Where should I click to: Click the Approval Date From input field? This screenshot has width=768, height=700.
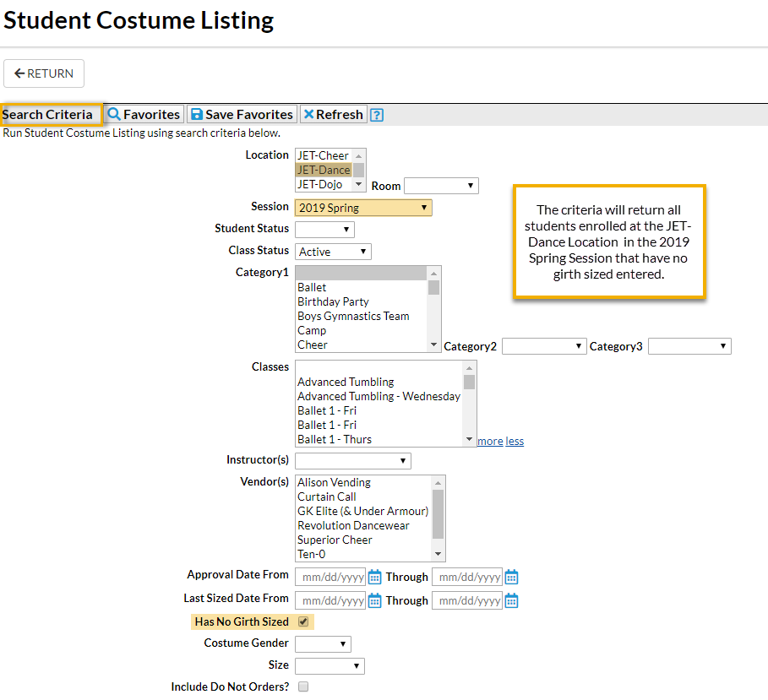click(330, 578)
